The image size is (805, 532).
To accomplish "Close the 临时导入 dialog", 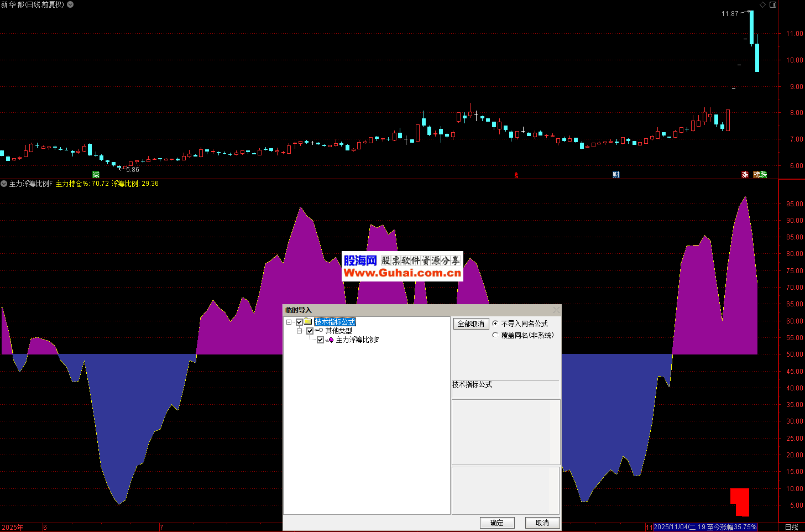I will point(556,310).
